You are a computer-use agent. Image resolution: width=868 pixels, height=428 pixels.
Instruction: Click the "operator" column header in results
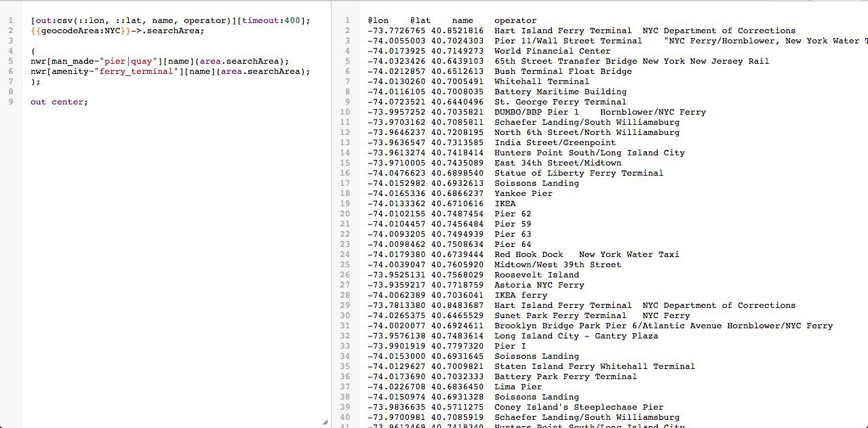click(x=515, y=20)
